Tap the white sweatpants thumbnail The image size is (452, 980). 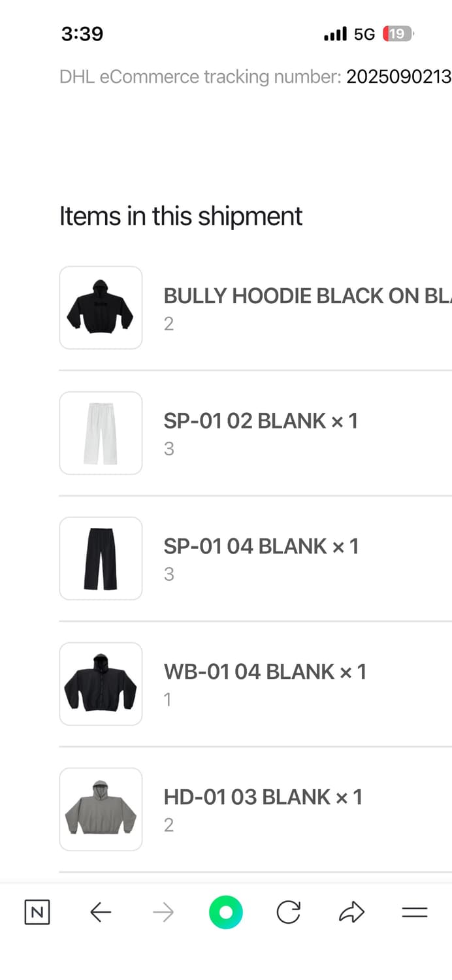tap(101, 433)
